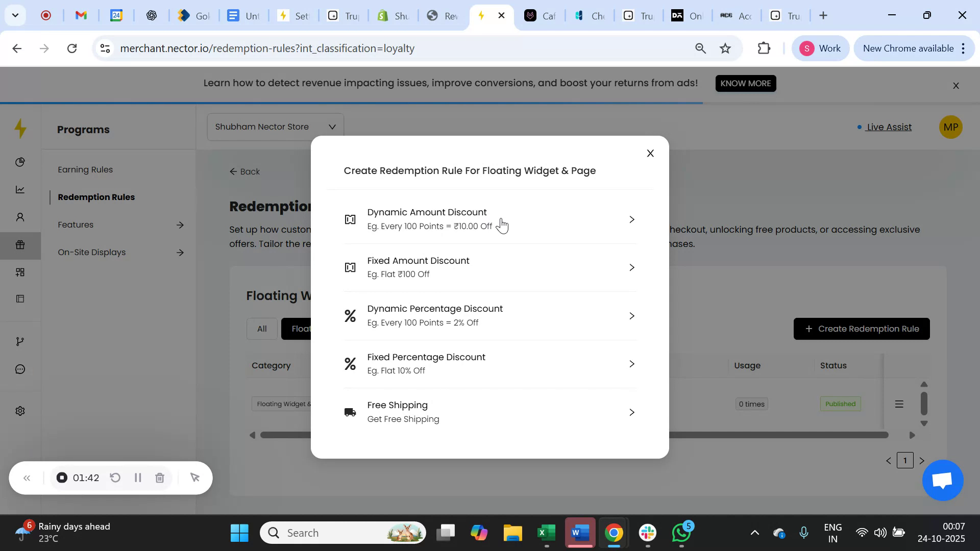Image resolution: width=980 pixels, height=551 pixels.
Task: Select the Redemption Rules menu entry
Action: coord(96,197)
